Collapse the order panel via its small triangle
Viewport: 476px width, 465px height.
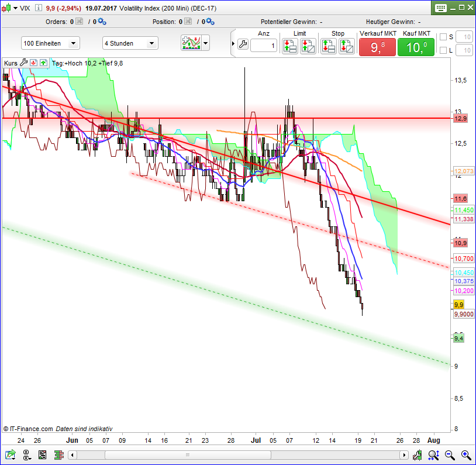[233, 44]
